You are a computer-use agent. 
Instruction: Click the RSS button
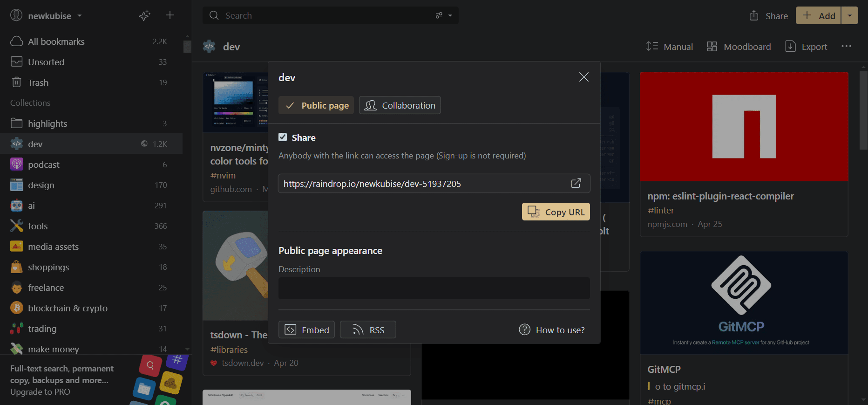tap(368, 329)
